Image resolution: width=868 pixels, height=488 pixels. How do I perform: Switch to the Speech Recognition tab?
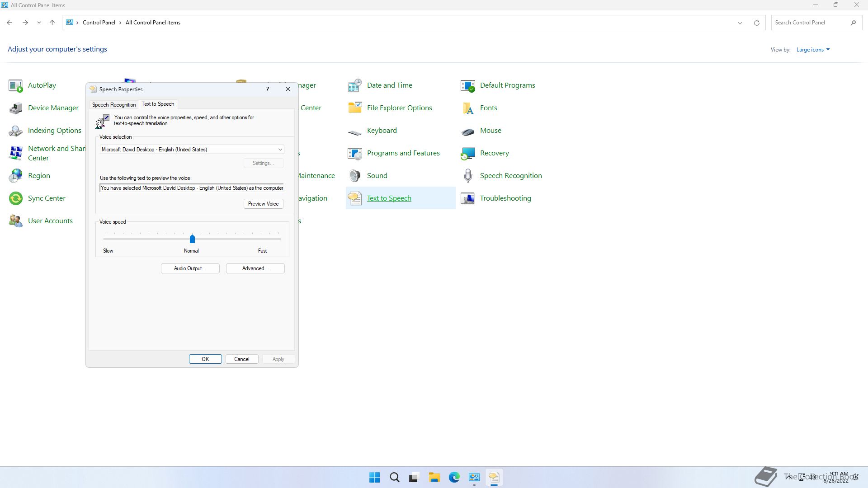(x=114, y=104)
